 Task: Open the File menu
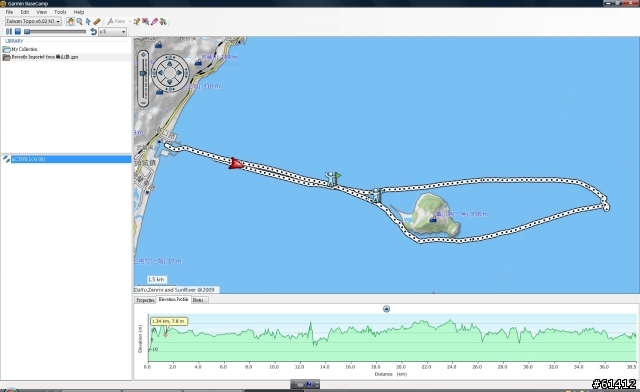tap(9, 12)
